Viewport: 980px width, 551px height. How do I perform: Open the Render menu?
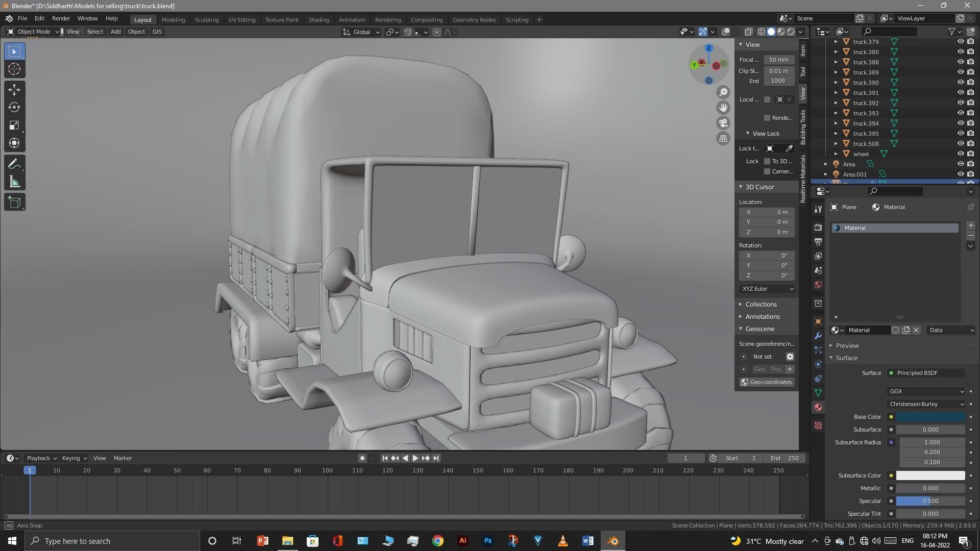[x=61, y=18]
